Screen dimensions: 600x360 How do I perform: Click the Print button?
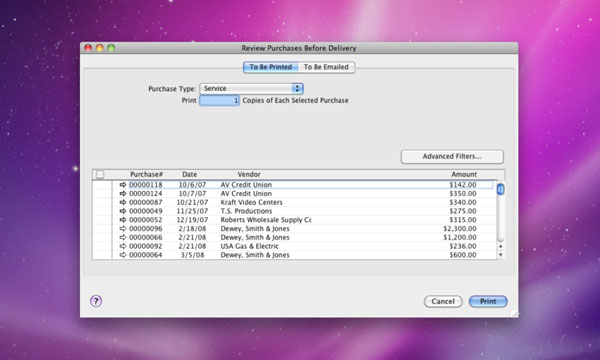[x=488, y=301]
